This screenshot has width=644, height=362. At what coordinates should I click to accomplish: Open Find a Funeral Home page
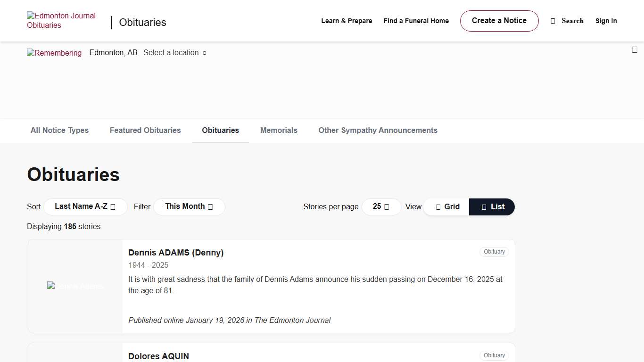[x=416, y=21]
